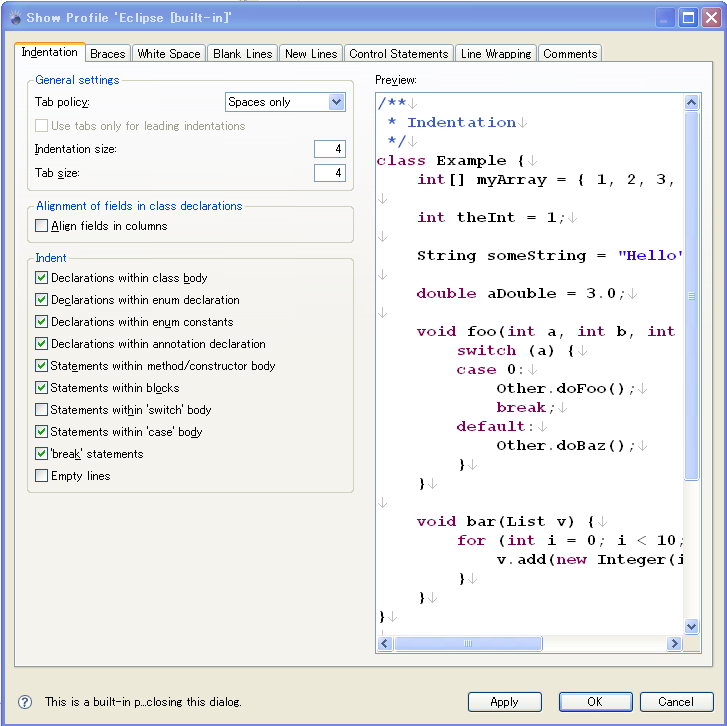727x726 pixels.
Task: Click 'class Example {' in preview
Action: tap(451, 161)
